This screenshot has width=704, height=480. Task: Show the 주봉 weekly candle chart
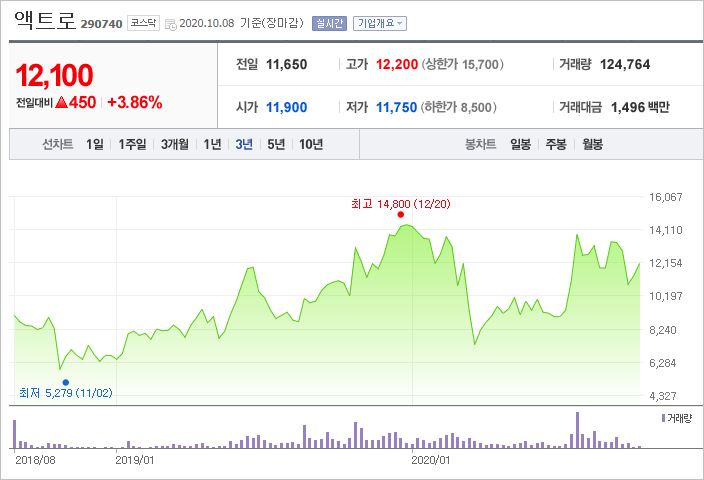pos(556,144)
